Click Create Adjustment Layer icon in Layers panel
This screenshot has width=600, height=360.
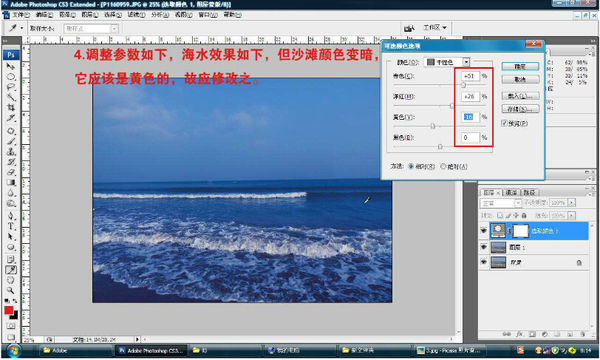(545, 334)
